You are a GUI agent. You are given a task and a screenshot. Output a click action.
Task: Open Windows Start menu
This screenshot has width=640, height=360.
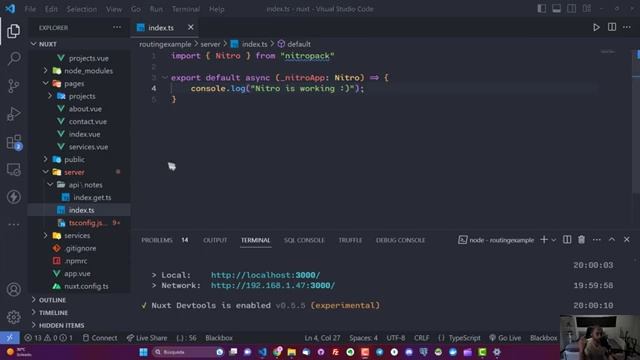143,352
